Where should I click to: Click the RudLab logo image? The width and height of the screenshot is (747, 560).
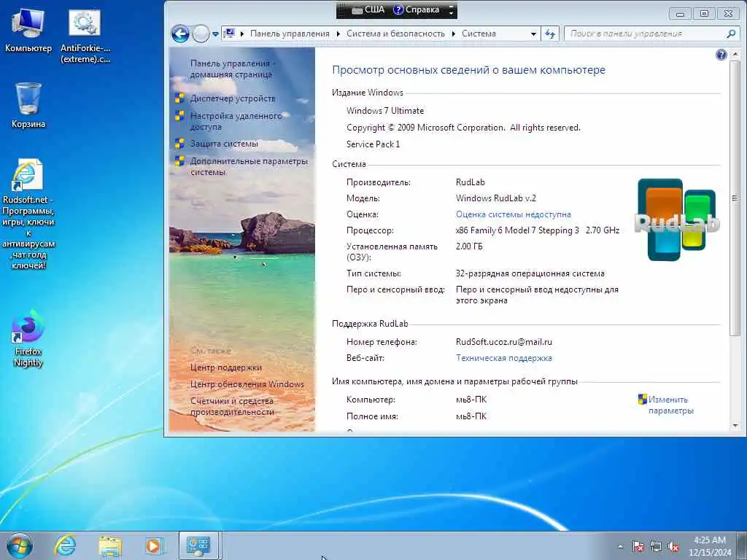pyautogui.click(x=677, y=219)
